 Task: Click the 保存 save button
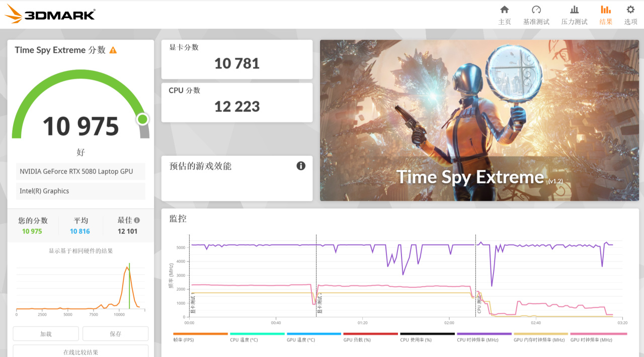[x=115, y=333]
